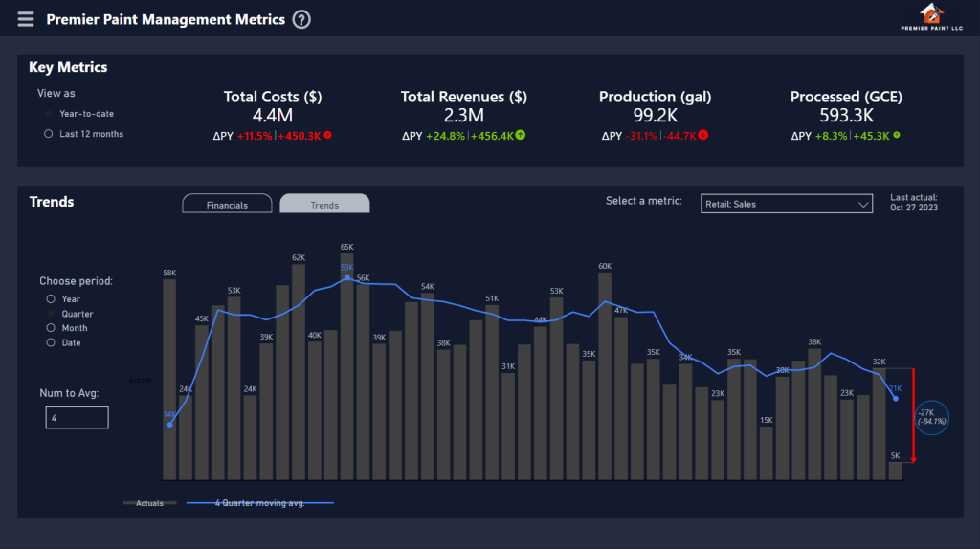Click red indicator icon beside Total Costs

tap(328, 135)
